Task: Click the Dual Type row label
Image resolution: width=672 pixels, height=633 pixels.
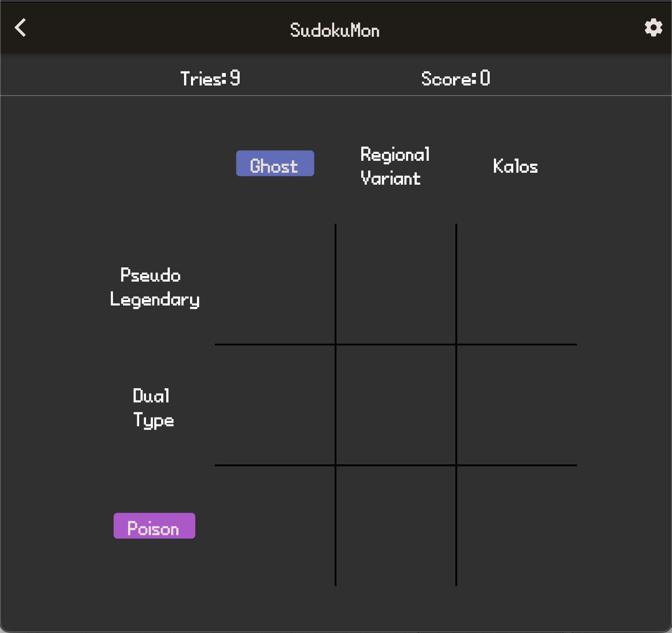Action: point(153,408)
